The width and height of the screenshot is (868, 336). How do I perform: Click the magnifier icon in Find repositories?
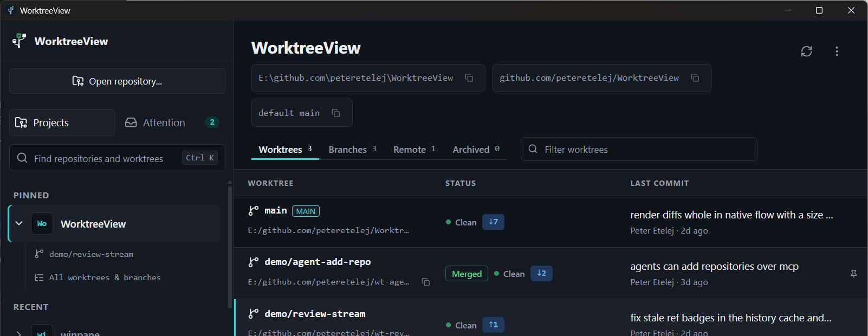[x=22, y=158]
